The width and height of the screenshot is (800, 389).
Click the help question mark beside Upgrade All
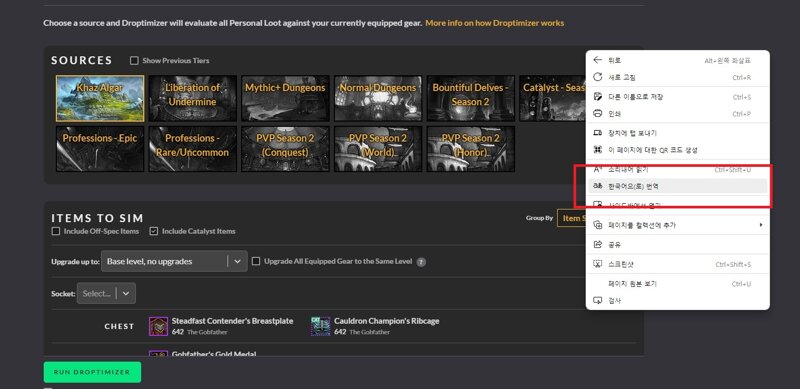click(421, 262)
